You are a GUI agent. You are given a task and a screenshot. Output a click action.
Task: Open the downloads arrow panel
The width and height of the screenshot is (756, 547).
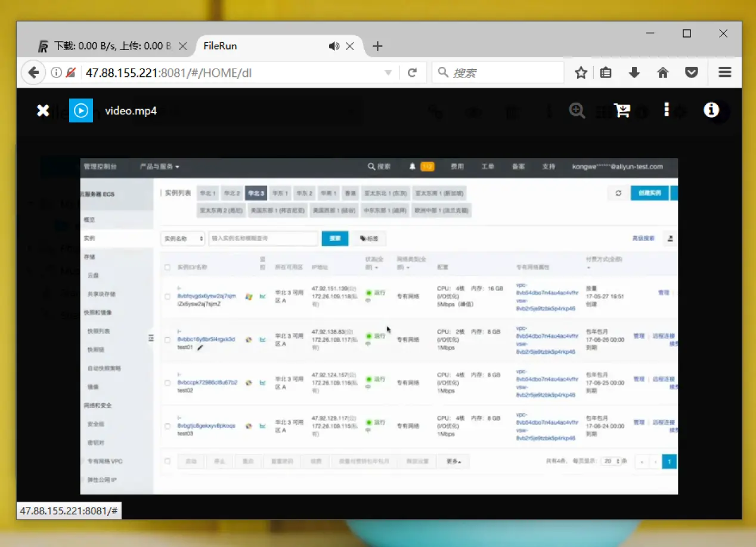point(634,73)
